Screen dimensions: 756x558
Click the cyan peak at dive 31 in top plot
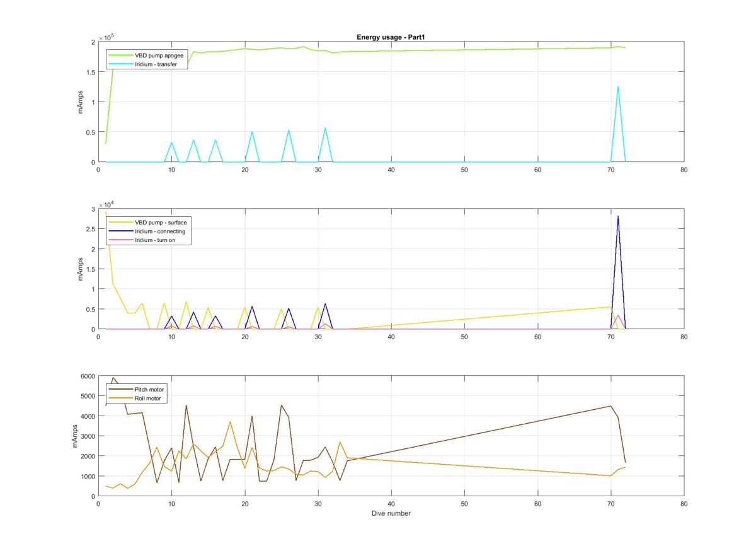[x=326, y=129]
